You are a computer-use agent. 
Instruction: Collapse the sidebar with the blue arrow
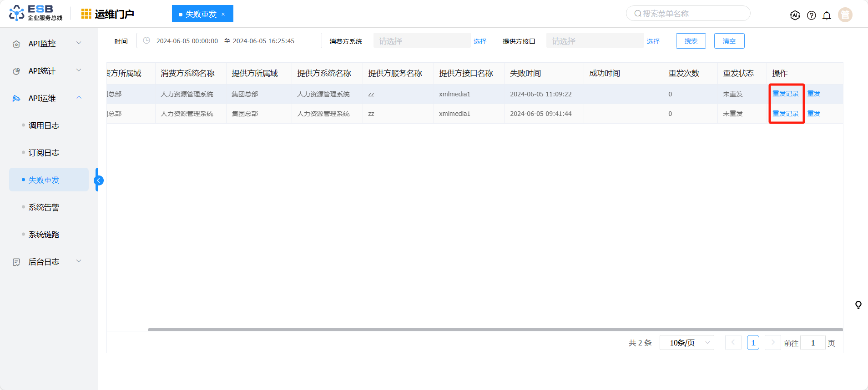(99, 180)
